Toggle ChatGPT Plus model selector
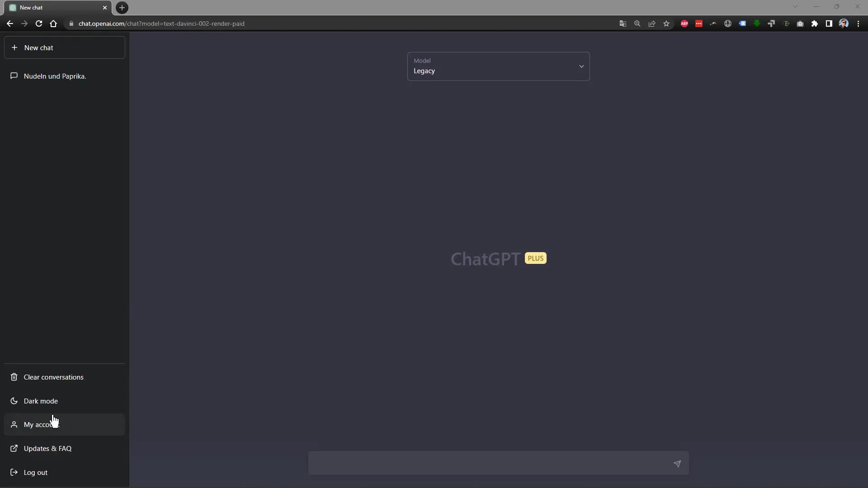Image resolution: width=868 pixels, height=488 pixels. click(x=498, y=66)
